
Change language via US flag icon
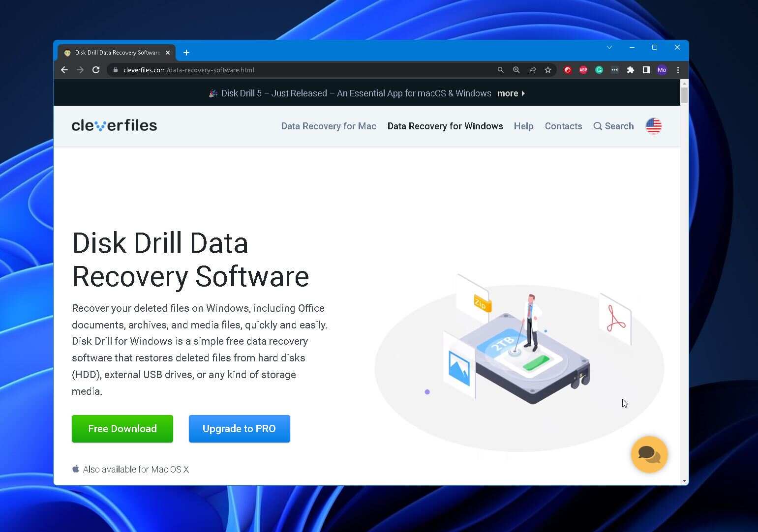click(653, 126)
